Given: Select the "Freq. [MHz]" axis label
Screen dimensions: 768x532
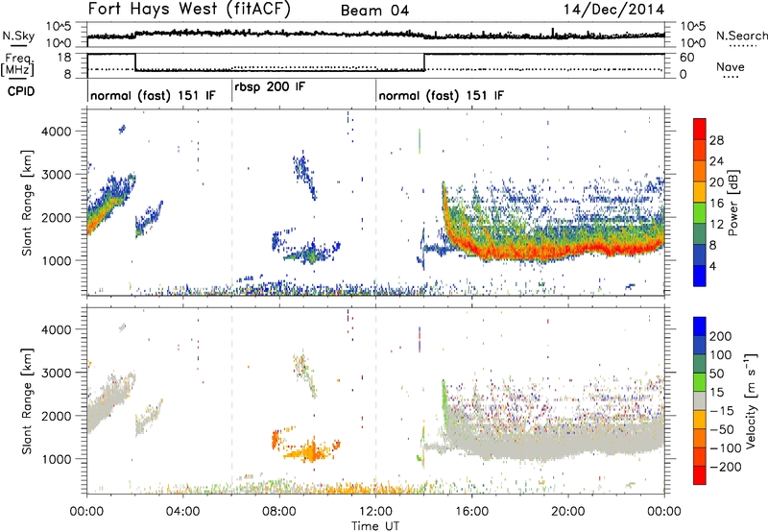Looking at the screenshot, I should pyautogui.click(x=18, y=65).
